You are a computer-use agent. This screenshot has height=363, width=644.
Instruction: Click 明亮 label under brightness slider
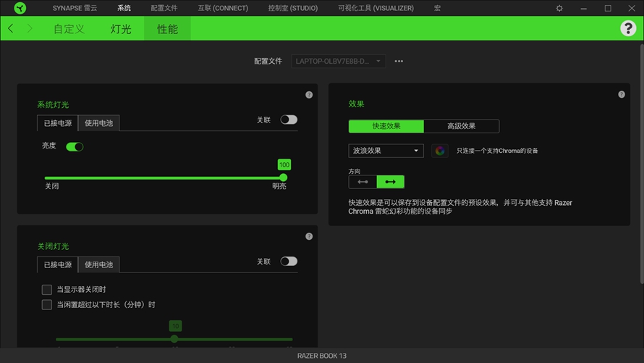[x=279, y=186]
